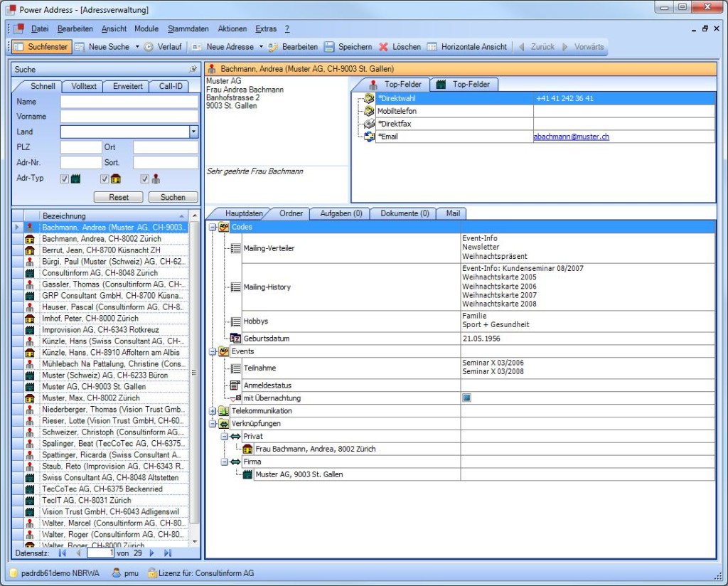Open email link abachmann@muster.ch
728x586 pixels.
(571, 137)
